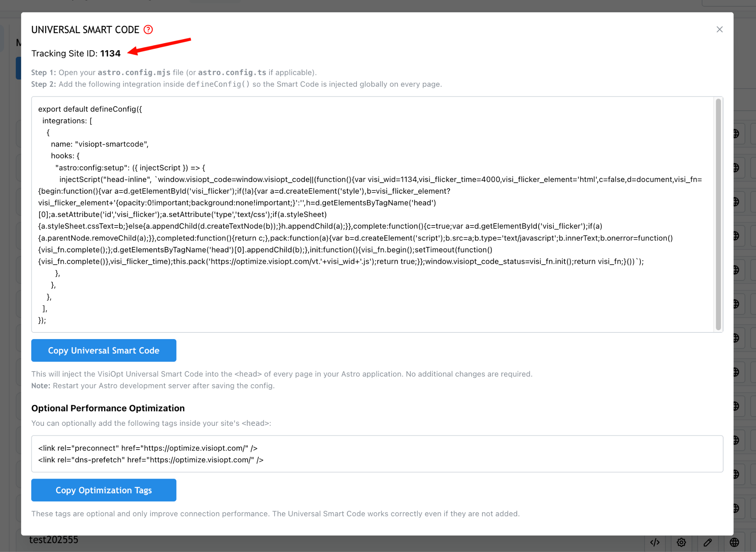Open embed code icon for test202555
The image size is (756, 552).
pos(655,542)
